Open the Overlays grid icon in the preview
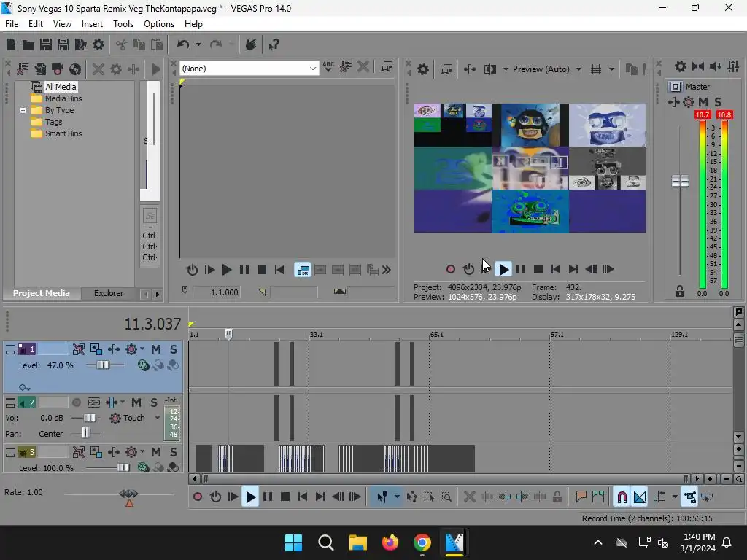747x560 pixels. click(596, 69)
